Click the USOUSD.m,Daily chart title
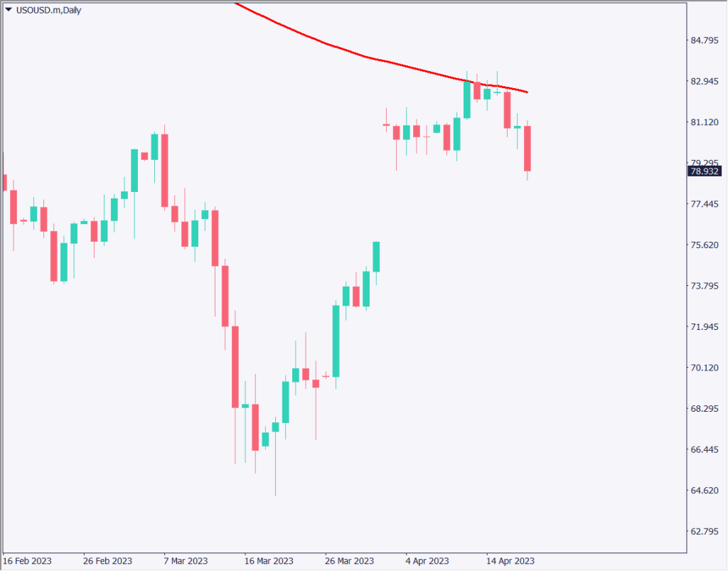 [48, 10]
